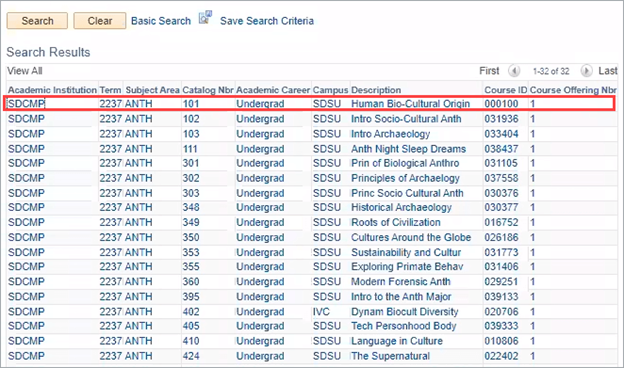Open Intro Socio-Cultural Anth course

click(406, 119)
